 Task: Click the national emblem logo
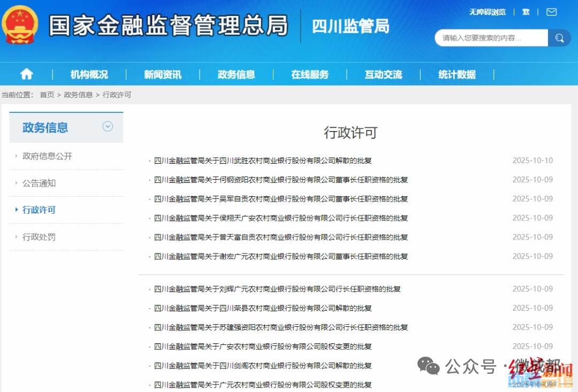20,25
